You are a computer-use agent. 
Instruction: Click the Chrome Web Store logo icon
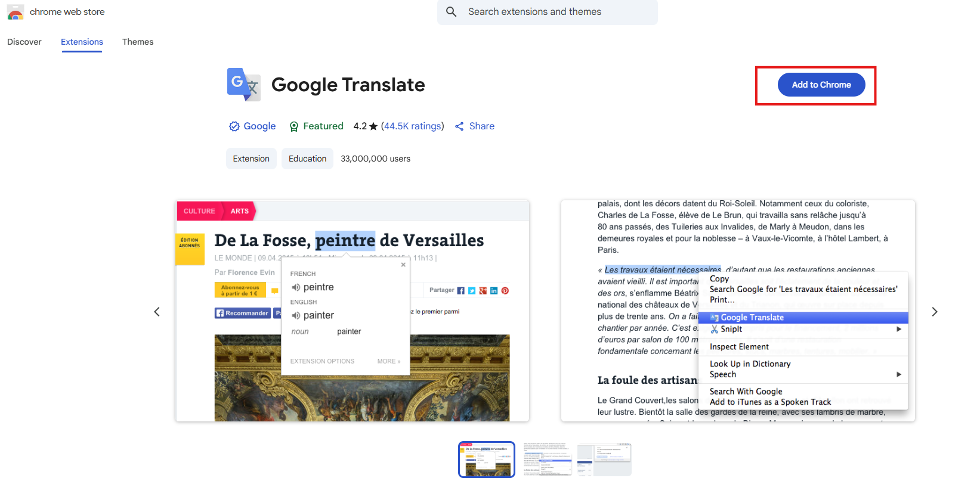point(16,12)
